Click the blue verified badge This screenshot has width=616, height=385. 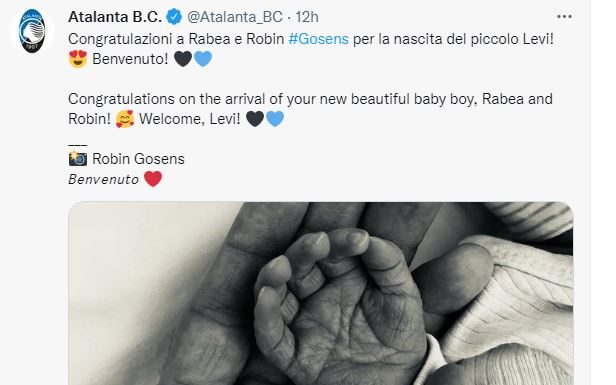point(174,17)
